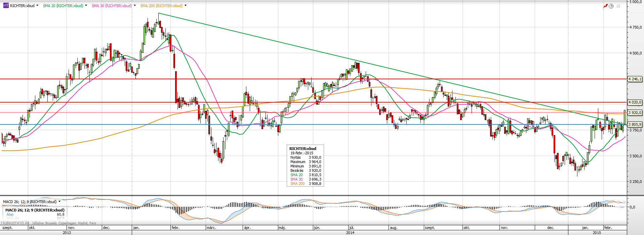Click the Nyitás 3 930,0 row in tooltip
Viewport: 644px width, 235px height.
[306, 157]
